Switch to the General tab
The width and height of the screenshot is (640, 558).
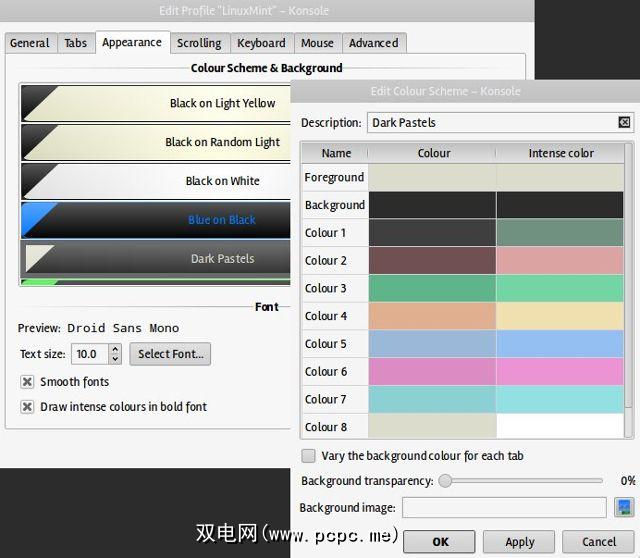point(30,43)
